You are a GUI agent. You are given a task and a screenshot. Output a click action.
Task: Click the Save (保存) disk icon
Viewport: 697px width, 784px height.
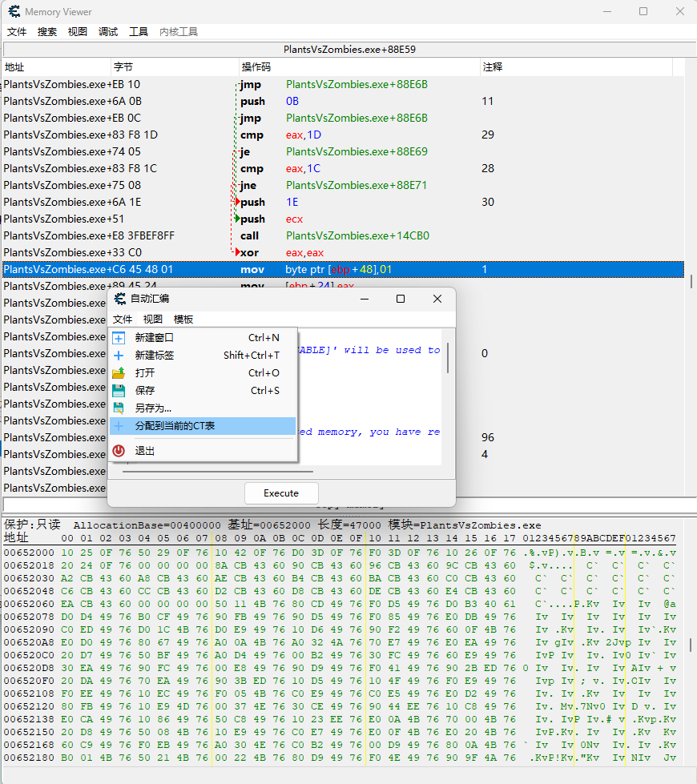pos(119,391)
